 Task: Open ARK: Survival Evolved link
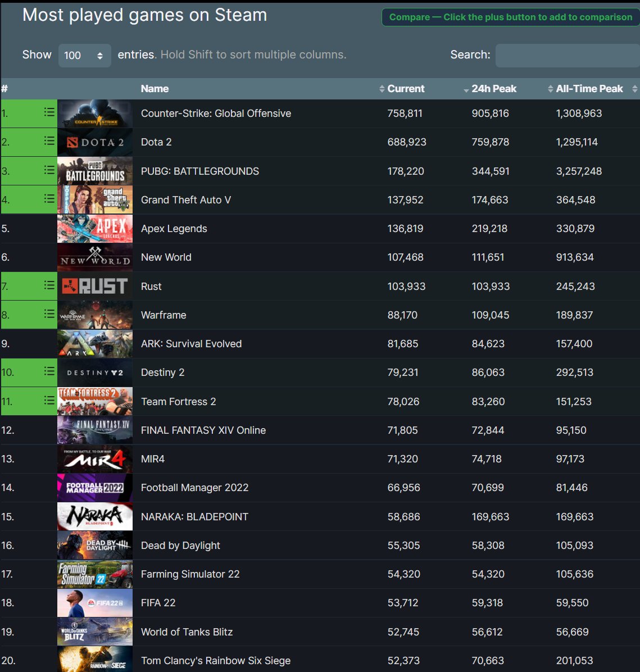(191, 344)
